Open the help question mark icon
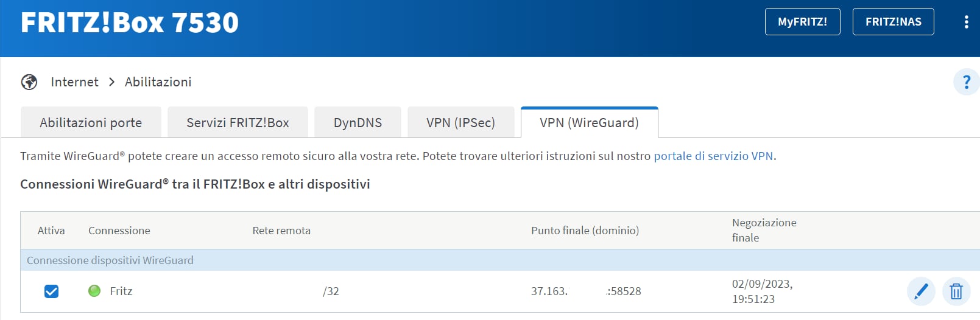 (x=966, y=82)
